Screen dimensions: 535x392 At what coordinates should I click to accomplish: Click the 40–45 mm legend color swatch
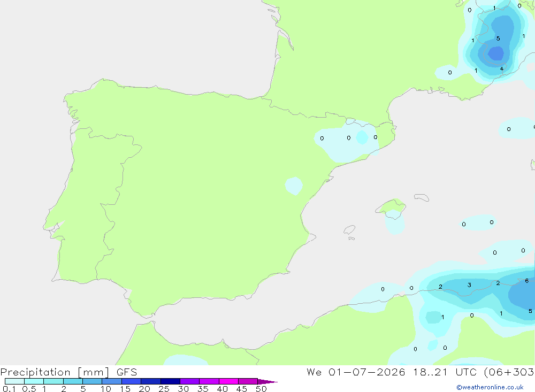tap(228, 381)
